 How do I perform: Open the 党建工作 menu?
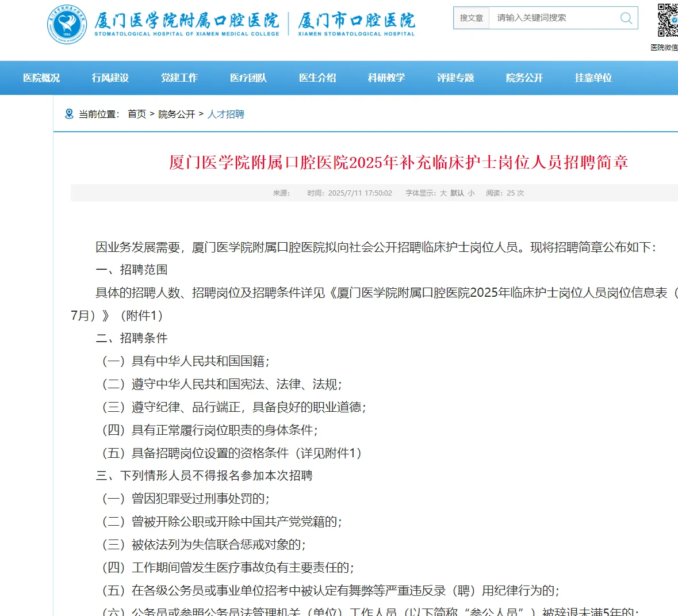tap(179, 78)
